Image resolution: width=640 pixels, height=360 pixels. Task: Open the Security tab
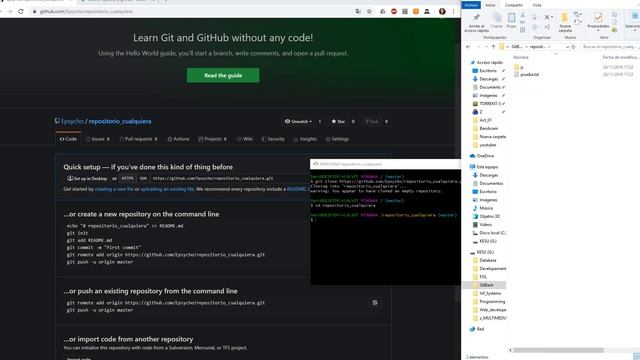pyautogui.click(x=273, y=139)
